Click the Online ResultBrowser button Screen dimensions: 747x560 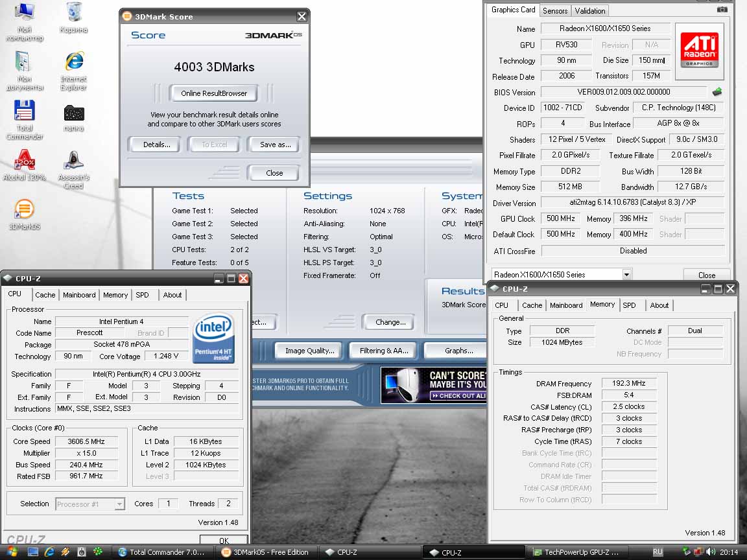214,93
